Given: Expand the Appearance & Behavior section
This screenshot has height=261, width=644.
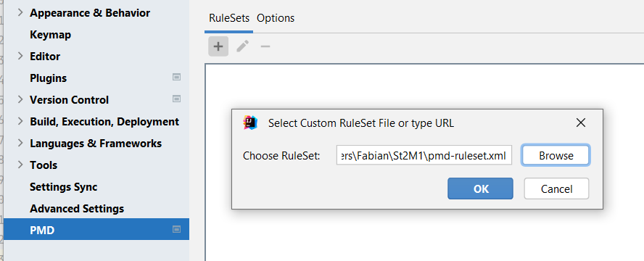Looking at the screenshot, I should [x=20, y=13].
